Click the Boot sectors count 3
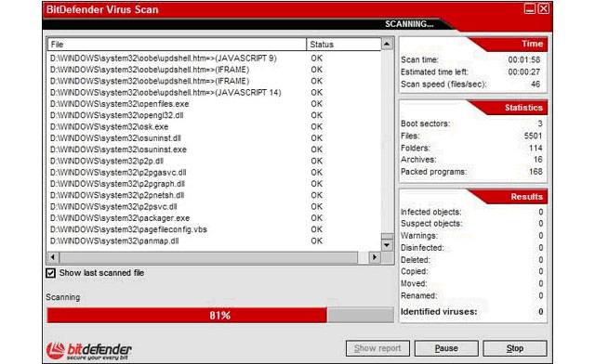595x364 pixels. [540, 123]
